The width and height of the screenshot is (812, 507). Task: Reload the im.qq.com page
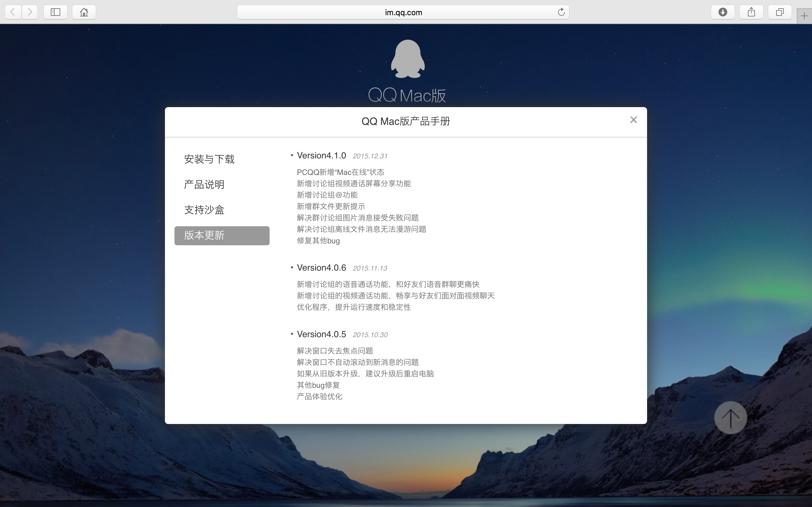tap(562, 12)
